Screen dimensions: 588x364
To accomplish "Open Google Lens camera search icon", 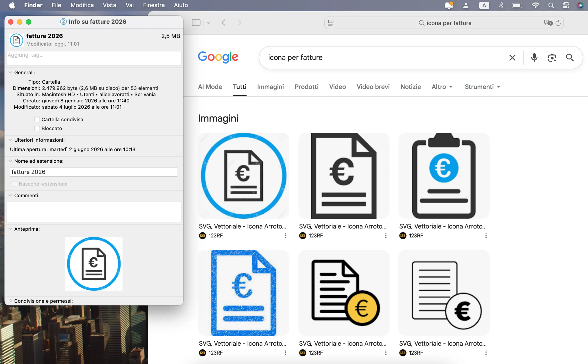I will click(x=552, y=58).
